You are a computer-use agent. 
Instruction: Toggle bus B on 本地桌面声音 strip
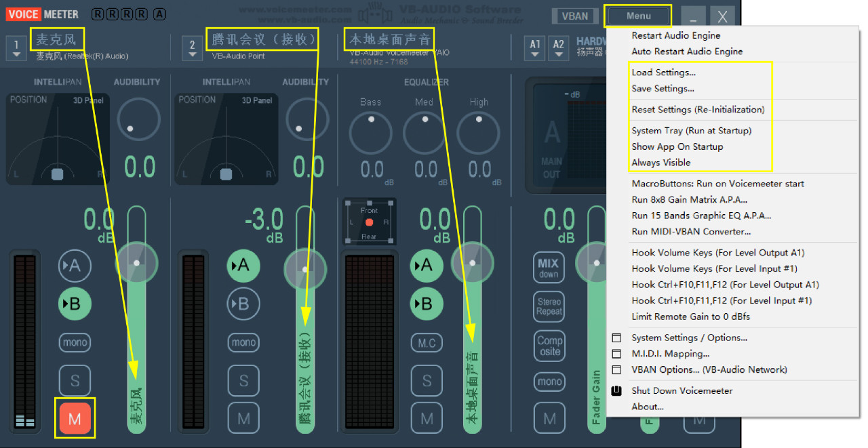click(427, 304)
